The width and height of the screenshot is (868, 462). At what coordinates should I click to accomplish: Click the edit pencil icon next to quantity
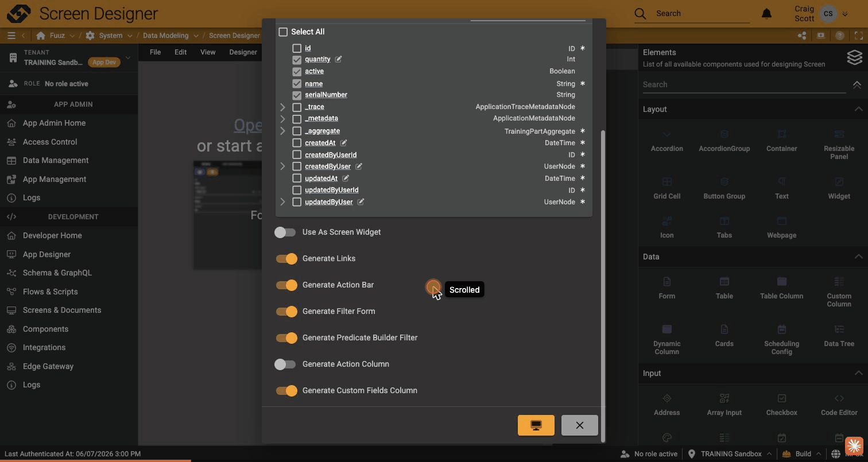click(x=338, y=59)
